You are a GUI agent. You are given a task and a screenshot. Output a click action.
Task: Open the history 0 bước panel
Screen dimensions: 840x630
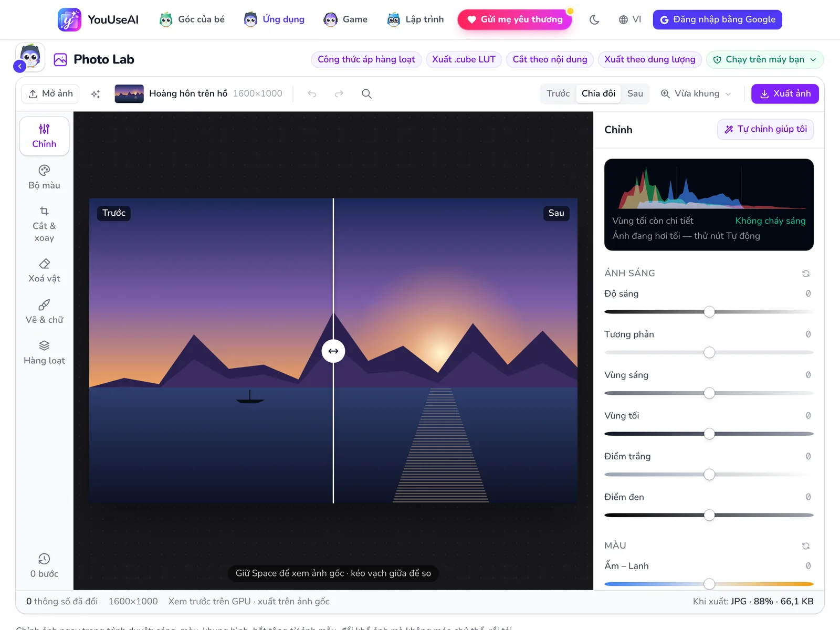tap(44, 566)
